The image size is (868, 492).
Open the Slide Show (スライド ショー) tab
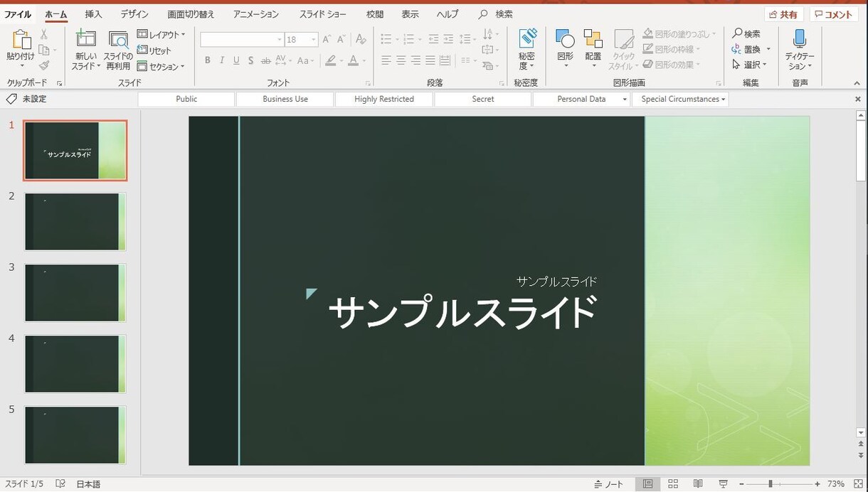coord(323,14)
